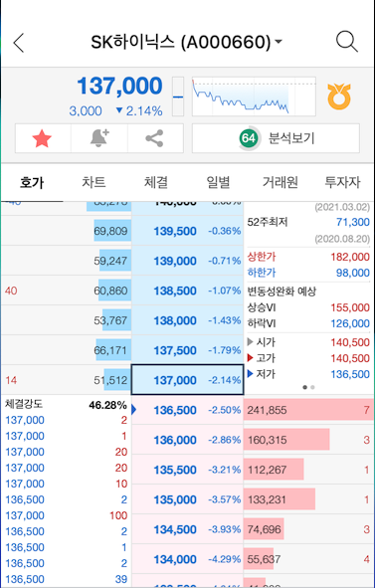Tap 하한가 value 98,000
The height and width of the screenshot is (588, 375).
point(353,273)
